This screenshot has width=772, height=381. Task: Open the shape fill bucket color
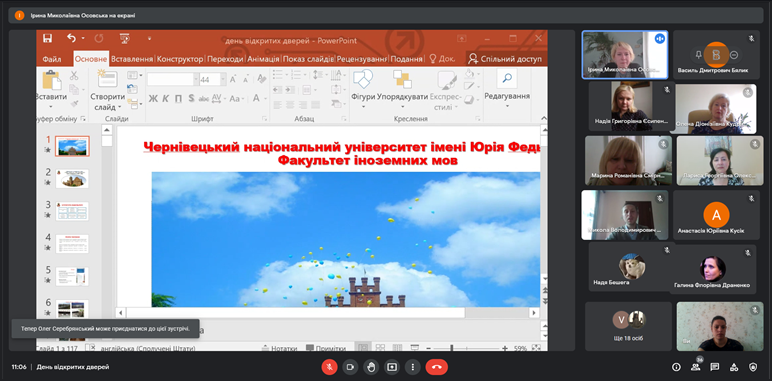470,74
